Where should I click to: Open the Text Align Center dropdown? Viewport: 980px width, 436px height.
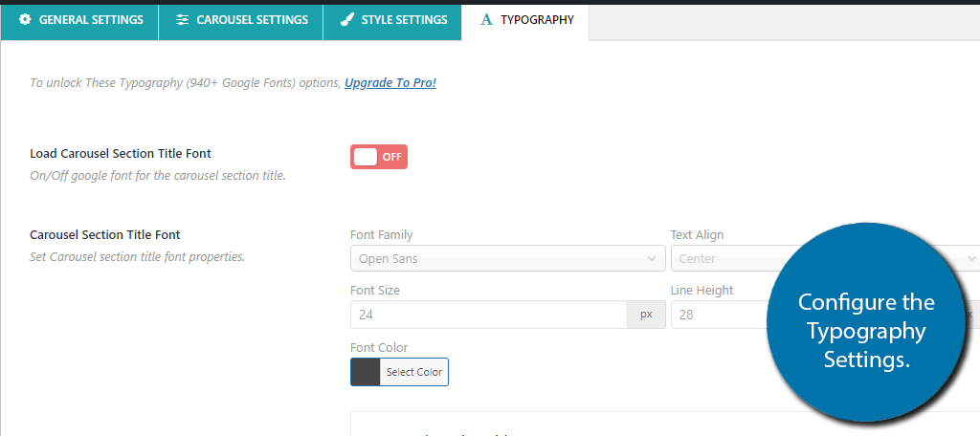tap(825, 258)
